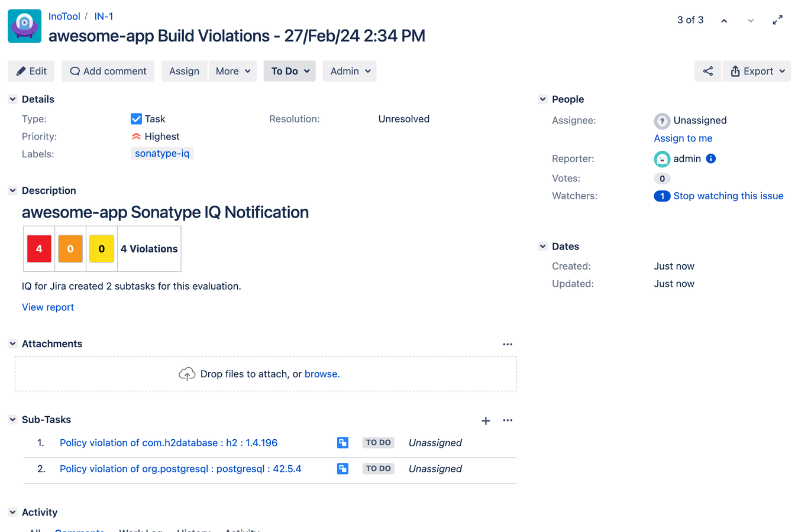Go to previous issue with up arrow
This screenshot has width=798, height=532.
click(x=724, y=21)
